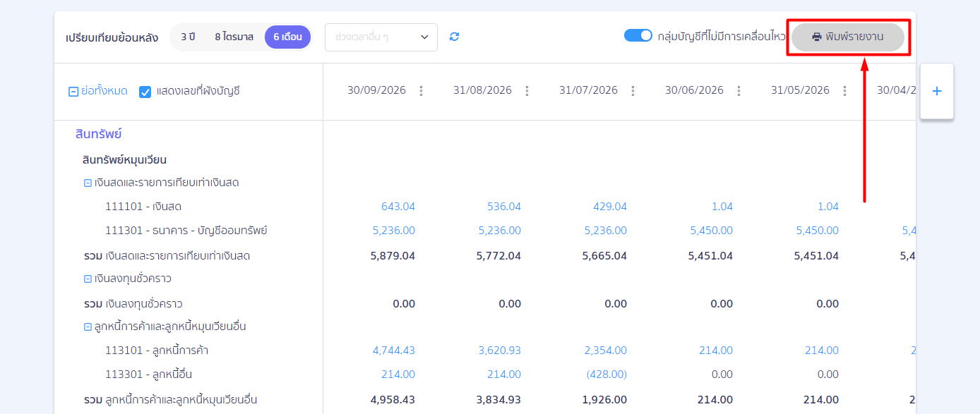Click the plus icon to add a column
This screenshot has width=980, height=414.
click(937, 91)
